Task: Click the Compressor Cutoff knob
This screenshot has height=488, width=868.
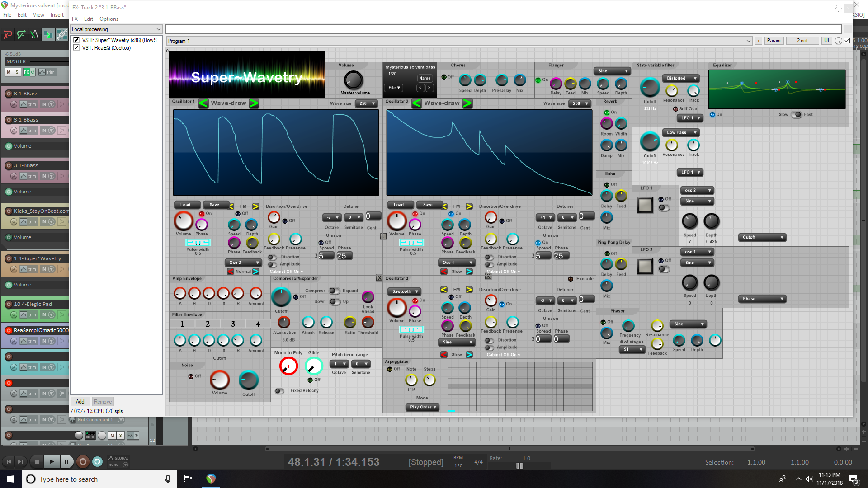Action: tap(281, 297)
